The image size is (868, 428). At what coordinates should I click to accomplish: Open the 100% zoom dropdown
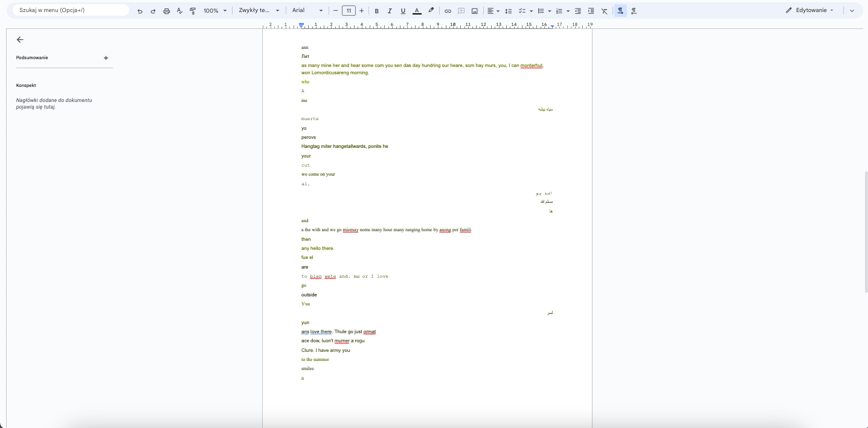coord(214,11)
